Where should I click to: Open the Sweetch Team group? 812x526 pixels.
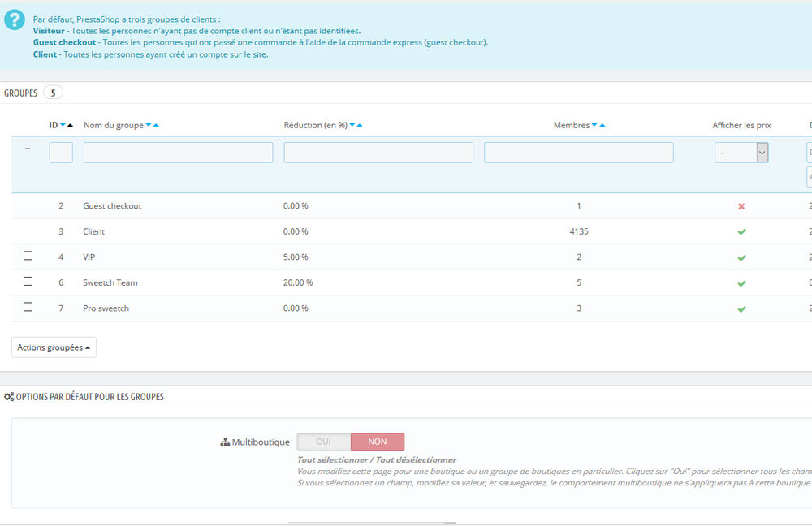412,282
